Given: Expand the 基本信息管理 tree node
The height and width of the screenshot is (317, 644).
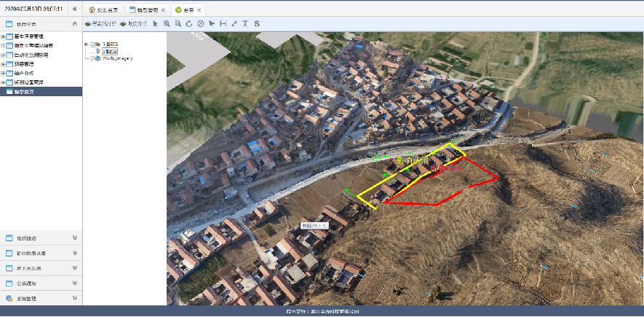Looking at the screenshot, I should click(x=3, y=36).
